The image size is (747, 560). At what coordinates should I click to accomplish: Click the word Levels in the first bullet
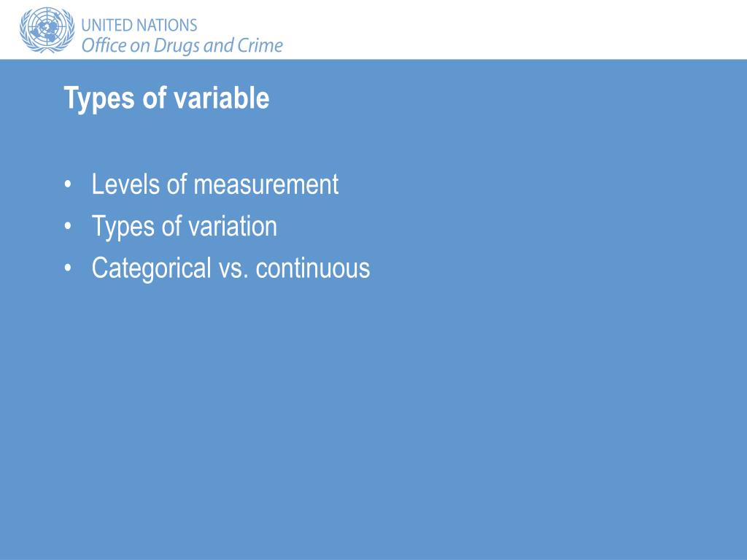pyautogui.click(x=126, y=184)
